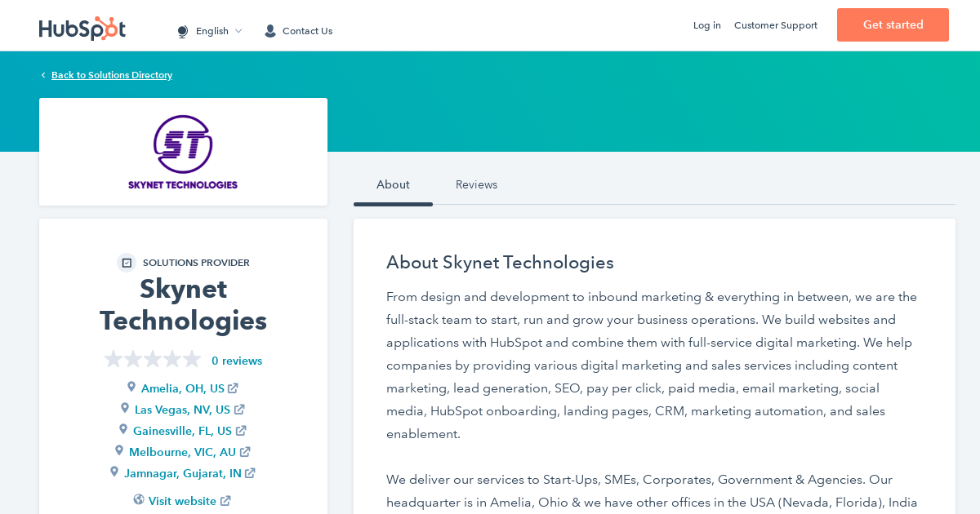
Task: Click the globe icon beside English
Action: point(181,30)
